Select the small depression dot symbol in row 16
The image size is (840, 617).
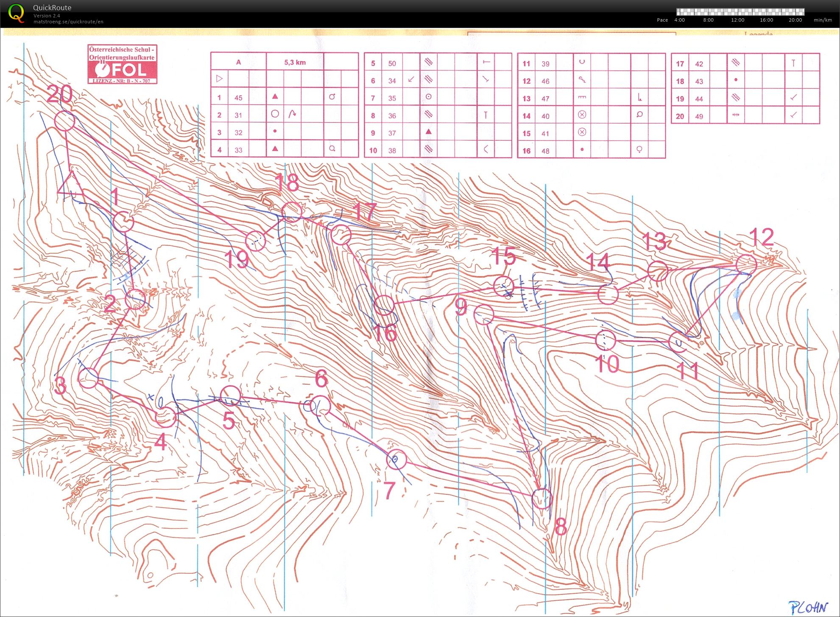pos(582,150)
